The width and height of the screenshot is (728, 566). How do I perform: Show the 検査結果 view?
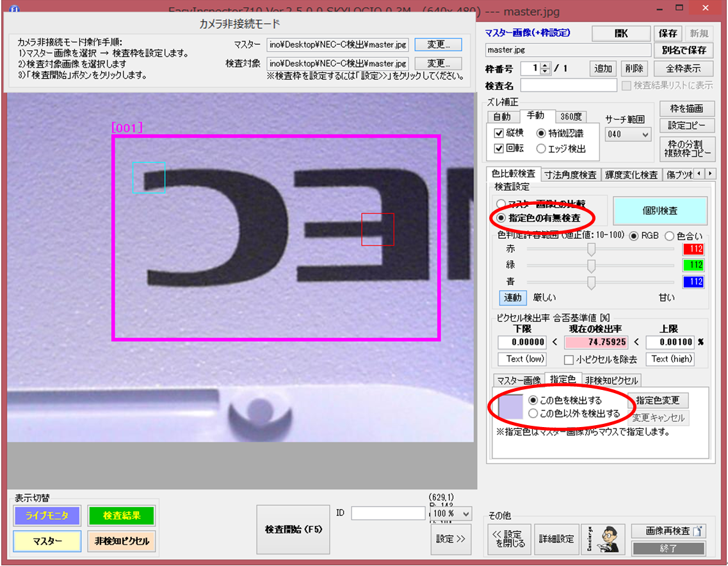(x=122, y=515)
